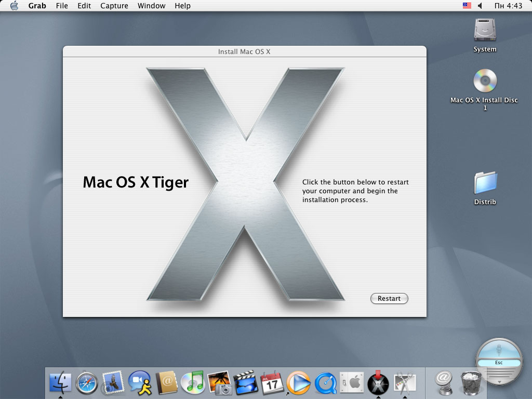The height and width of the screenshot is (399, 532).
Task: Open the Mail stamp icon in Dock
Action: pyautogui.click(x=113, y=383)
